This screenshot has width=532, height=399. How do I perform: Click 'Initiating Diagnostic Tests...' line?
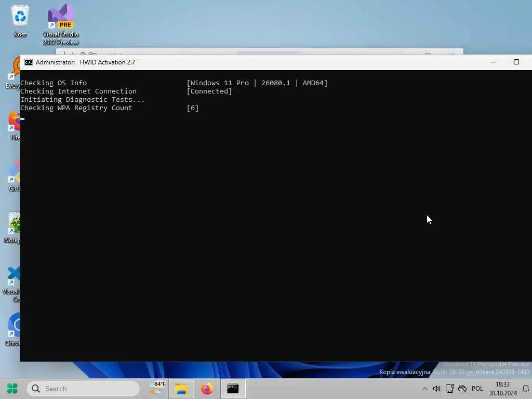(83, 99)
